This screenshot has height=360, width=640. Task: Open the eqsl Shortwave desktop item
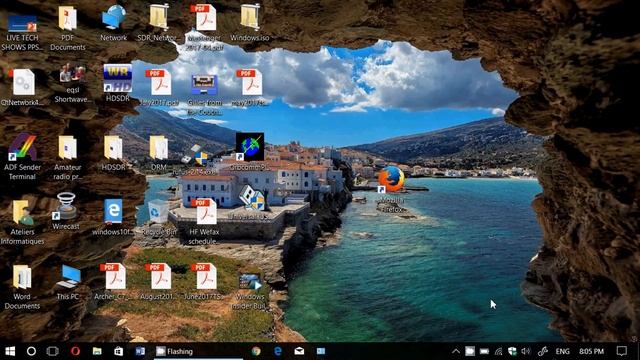(72, 84)
